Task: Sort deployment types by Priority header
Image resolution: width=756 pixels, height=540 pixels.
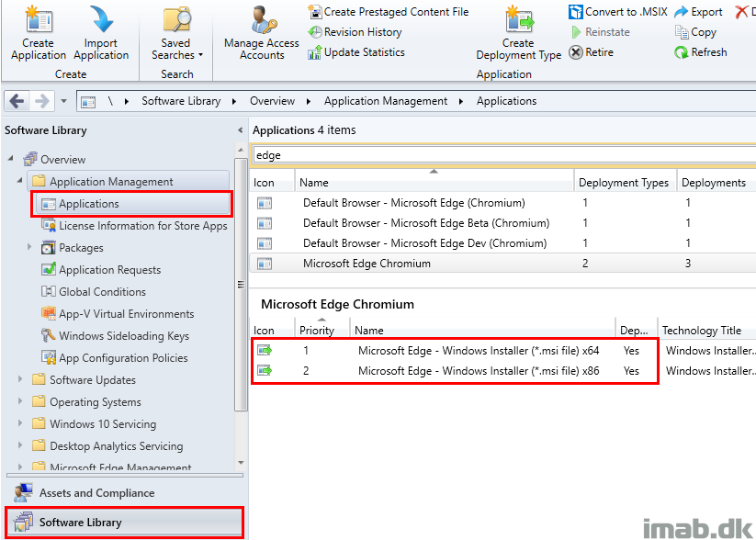Action: pos(322,331)
